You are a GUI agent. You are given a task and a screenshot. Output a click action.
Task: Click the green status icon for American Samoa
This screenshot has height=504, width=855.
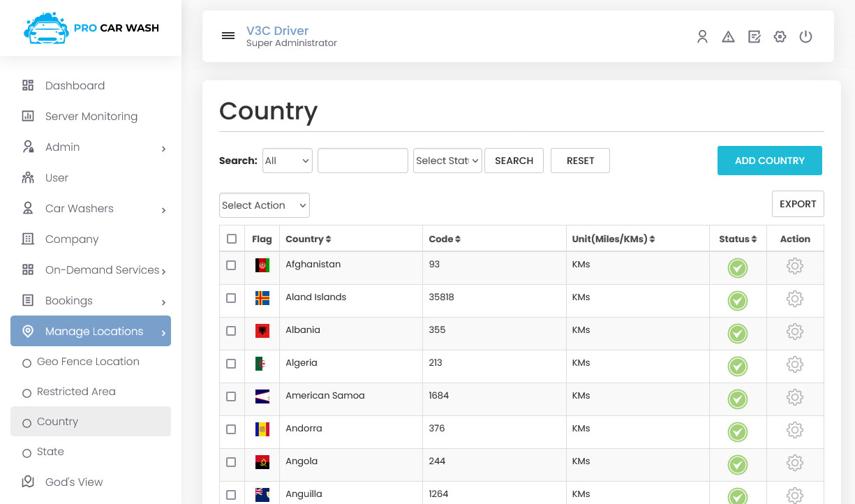pyautogui.click(x=738, y=399)
